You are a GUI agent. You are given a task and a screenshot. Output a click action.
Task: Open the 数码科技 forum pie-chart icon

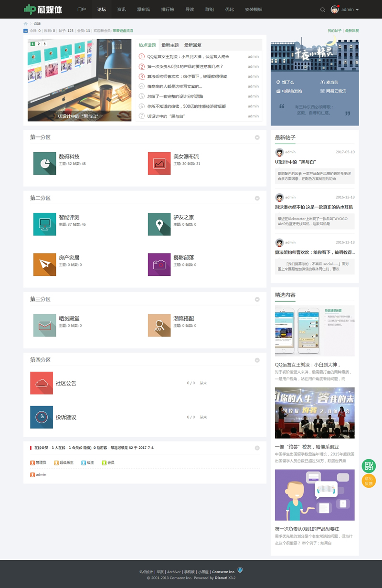[x=45, y=163]
